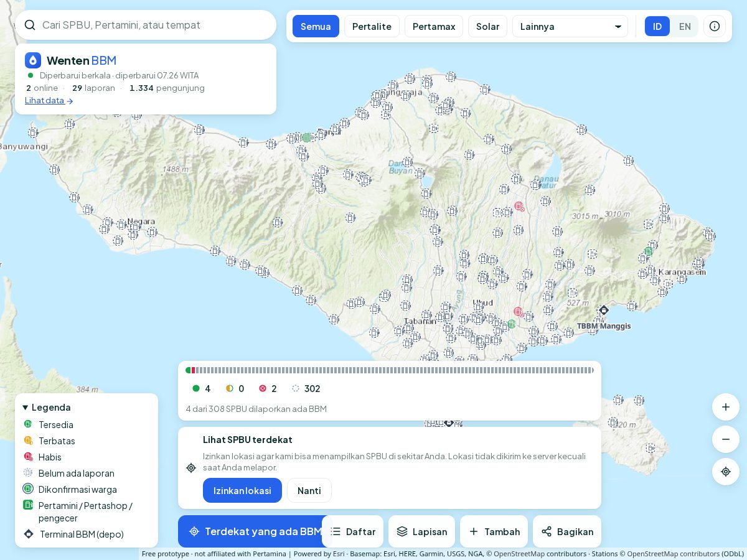
Task: Click the search magnifier icon
Action: click(x=30, y=25)
